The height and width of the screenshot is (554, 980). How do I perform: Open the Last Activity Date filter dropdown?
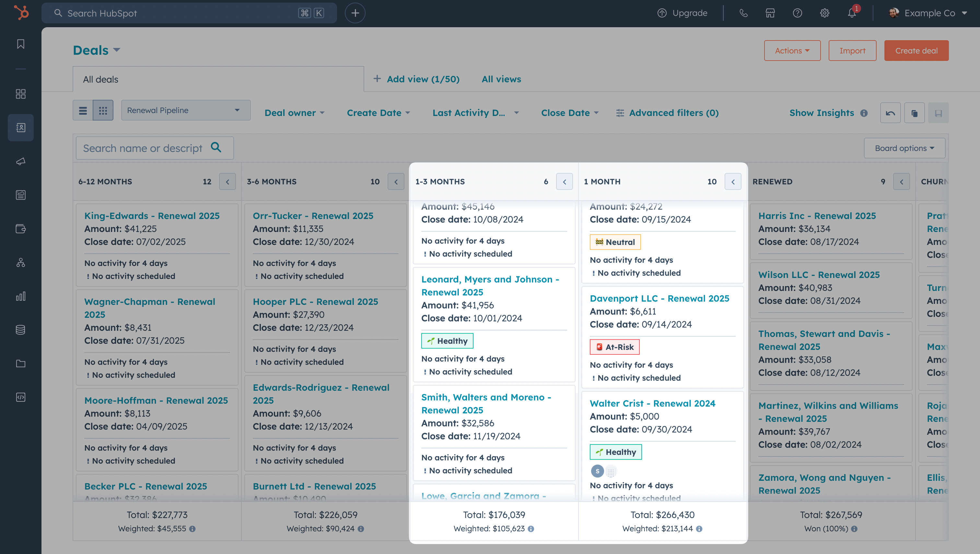(x=476, y=113)
